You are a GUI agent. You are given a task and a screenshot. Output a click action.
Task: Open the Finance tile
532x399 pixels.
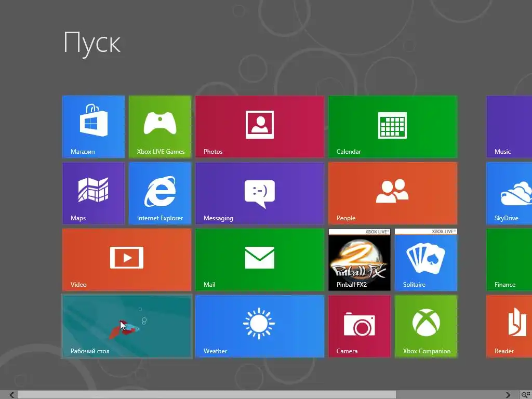click(509, 260)
